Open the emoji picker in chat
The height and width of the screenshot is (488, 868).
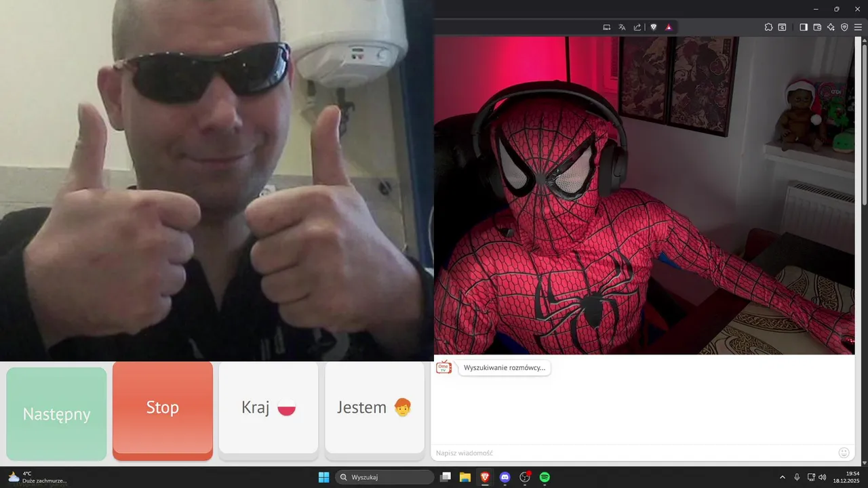[844, 453]
